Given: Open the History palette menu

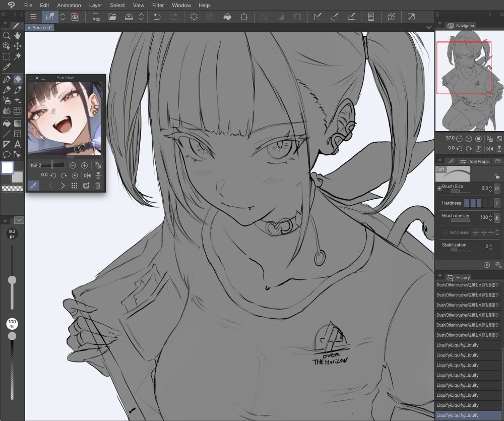Looking at the screenshot, I should [439, 276].
